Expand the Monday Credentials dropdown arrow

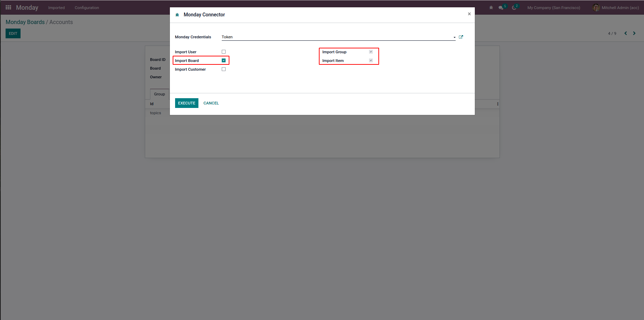[454, 37]
